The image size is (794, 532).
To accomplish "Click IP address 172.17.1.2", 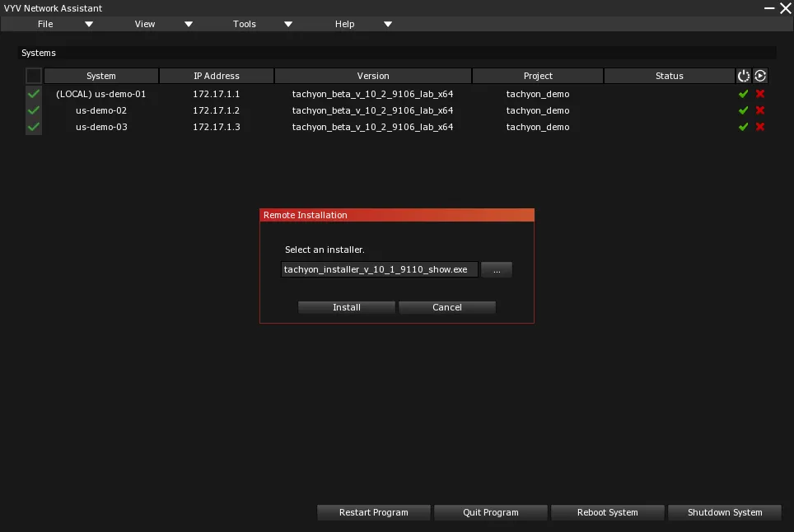I will click(217, 110).
